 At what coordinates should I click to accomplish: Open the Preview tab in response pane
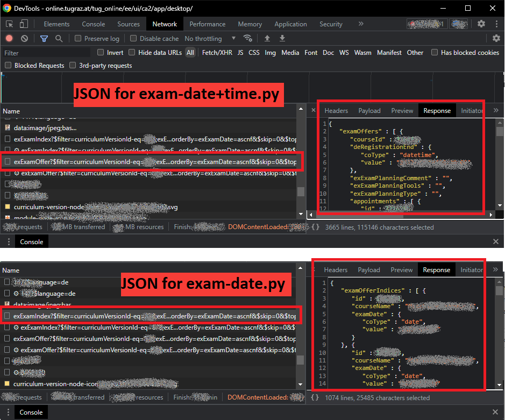click(x=402, y=110)
